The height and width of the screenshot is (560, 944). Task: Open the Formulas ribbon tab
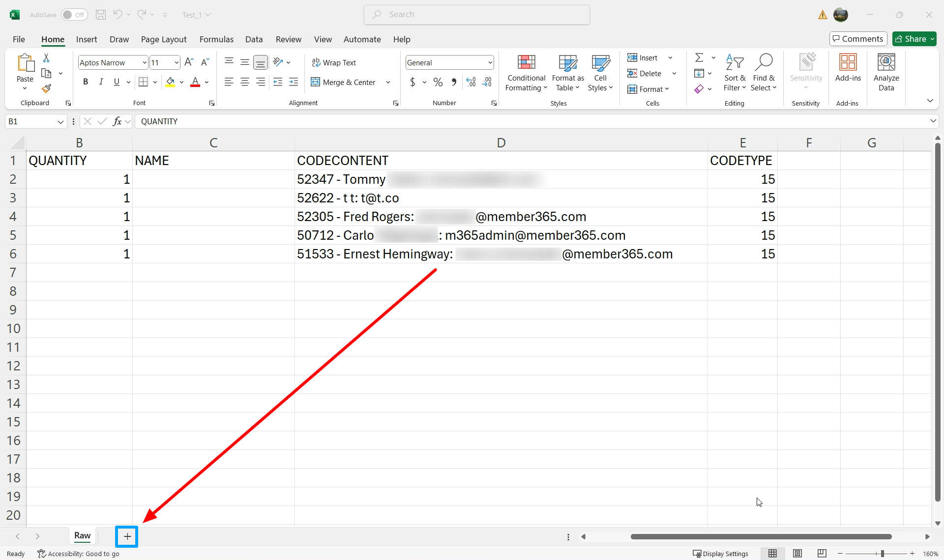216,39
